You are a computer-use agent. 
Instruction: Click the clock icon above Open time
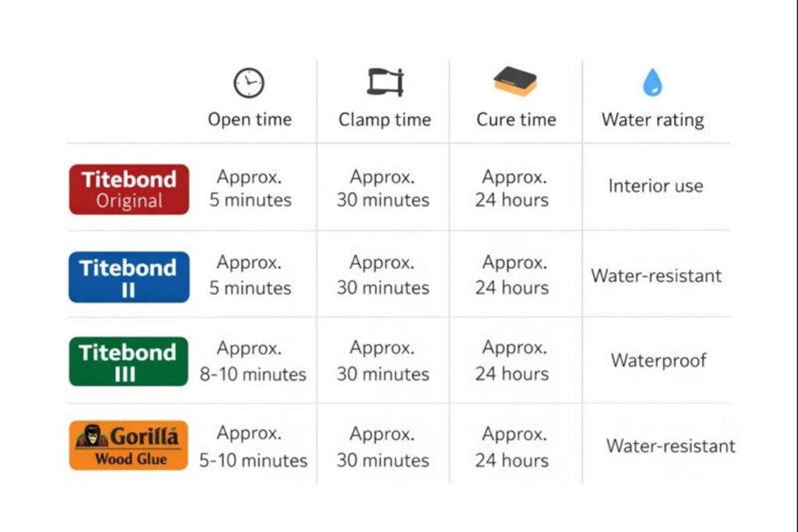(249, 83)
